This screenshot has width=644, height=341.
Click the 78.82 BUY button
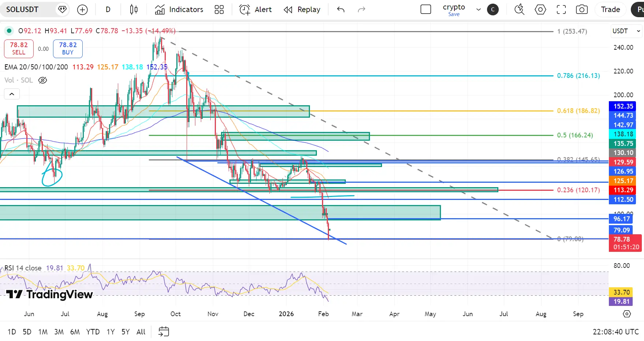click(x=68, y=49)
